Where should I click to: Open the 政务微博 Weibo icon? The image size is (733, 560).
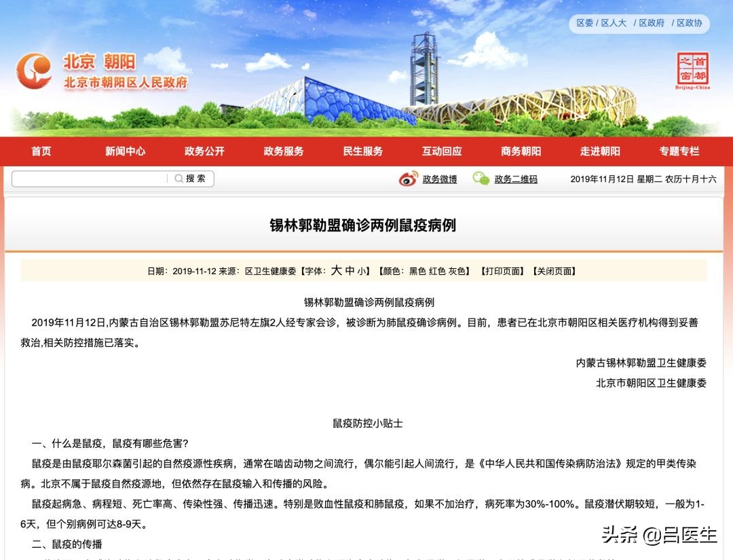[407, 179]
